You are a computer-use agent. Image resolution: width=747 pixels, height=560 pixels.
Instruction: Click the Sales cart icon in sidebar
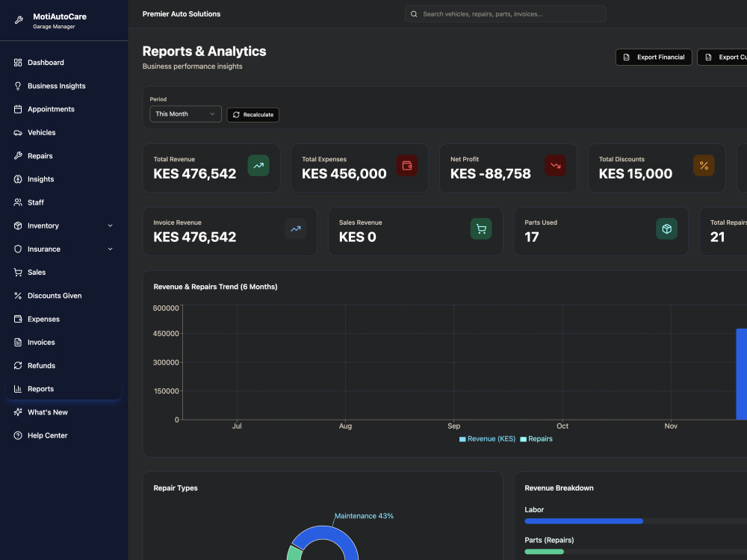(x=18, y=273)
